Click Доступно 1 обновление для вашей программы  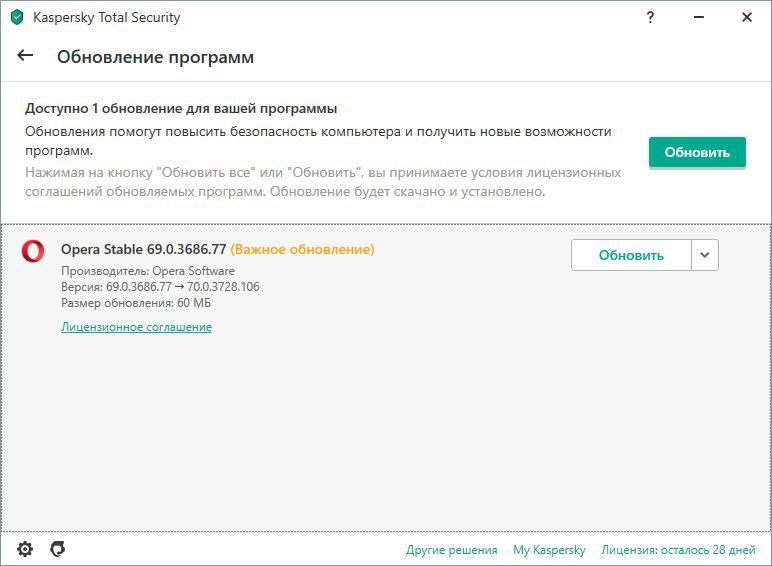pos(181,108)
